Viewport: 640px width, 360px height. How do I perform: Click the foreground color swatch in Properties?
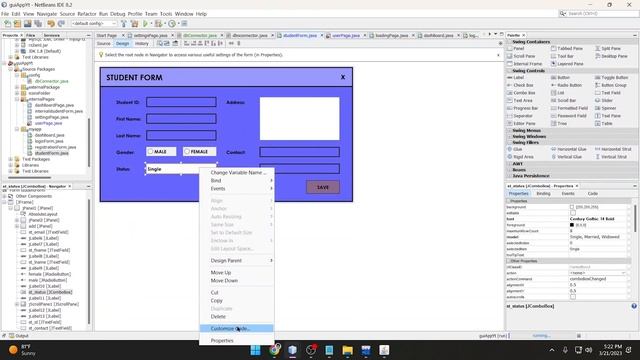(x=572, y=225)
